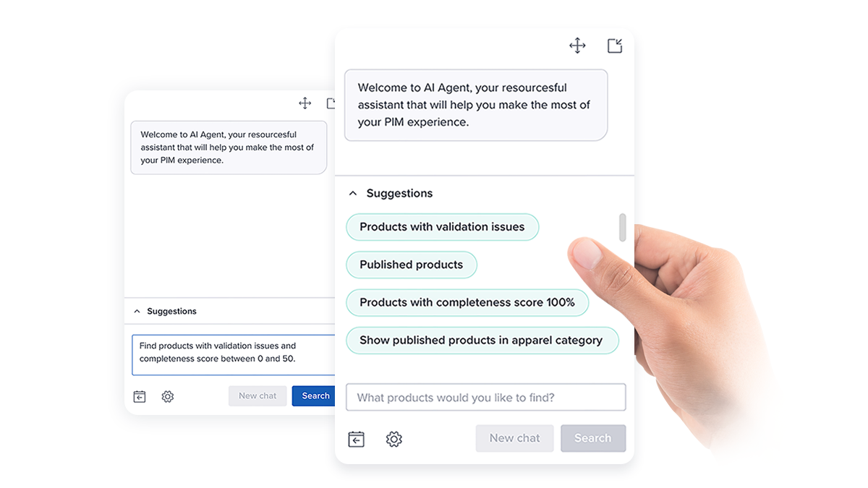Collapse the Suggestions section in the back panel
The image size is (868, 488).
[x=137, y=312]
